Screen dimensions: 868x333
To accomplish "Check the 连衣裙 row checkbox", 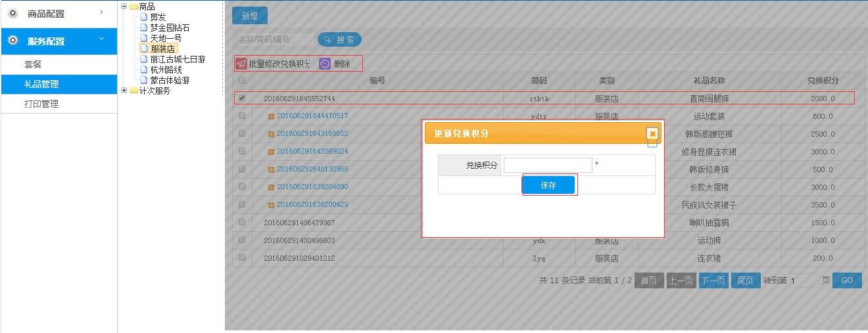I will (242, 257).
